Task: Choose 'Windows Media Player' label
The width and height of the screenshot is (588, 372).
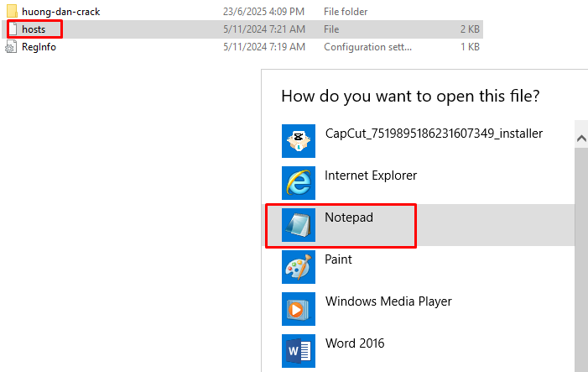Action: coord(388,301)
